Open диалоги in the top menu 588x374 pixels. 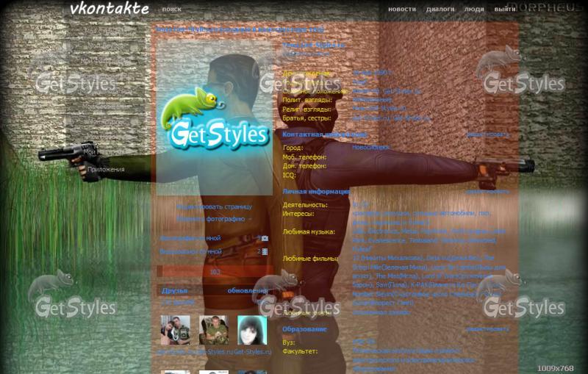(x=440, y=9)
